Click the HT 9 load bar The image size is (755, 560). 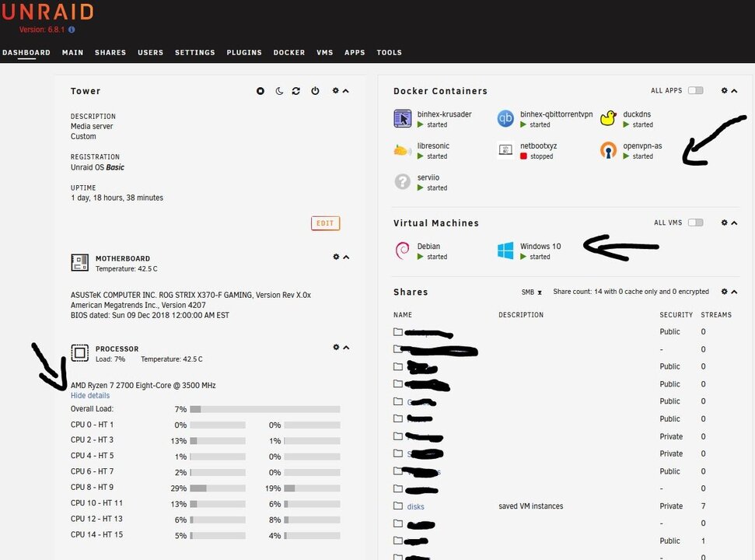(x=312, y=488)
